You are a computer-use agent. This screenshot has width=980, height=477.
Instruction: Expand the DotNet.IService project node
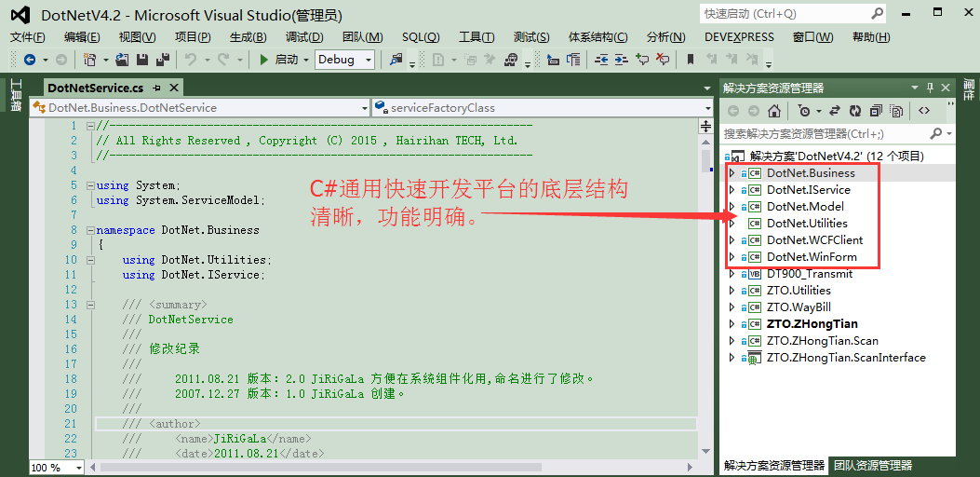tap(732, 190)
